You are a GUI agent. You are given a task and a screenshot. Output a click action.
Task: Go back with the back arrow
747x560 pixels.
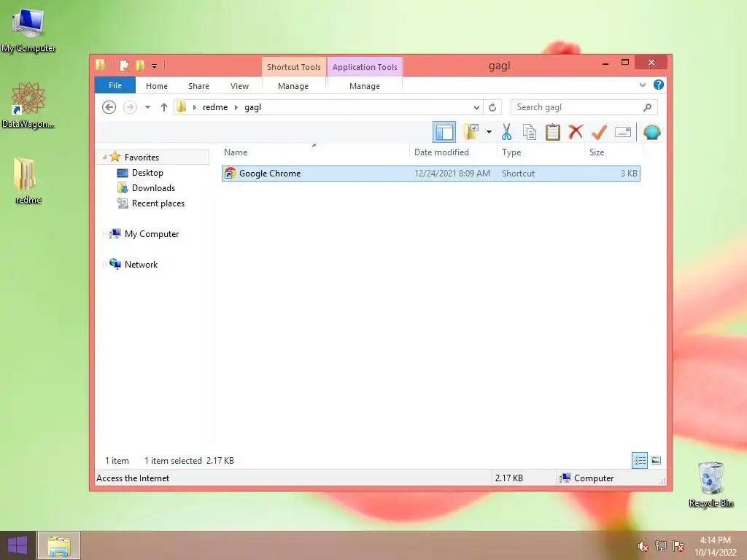click(109, 107)
